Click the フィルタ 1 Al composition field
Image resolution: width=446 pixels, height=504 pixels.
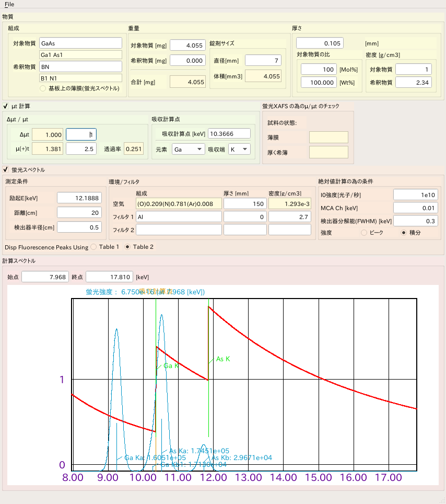pyautogui.click(x=179, y=216)
